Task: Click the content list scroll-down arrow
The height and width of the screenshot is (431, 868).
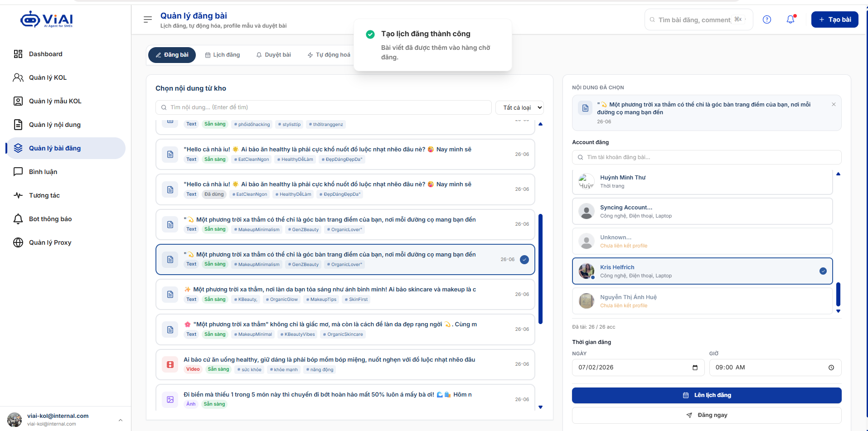Action: (540, 407)
